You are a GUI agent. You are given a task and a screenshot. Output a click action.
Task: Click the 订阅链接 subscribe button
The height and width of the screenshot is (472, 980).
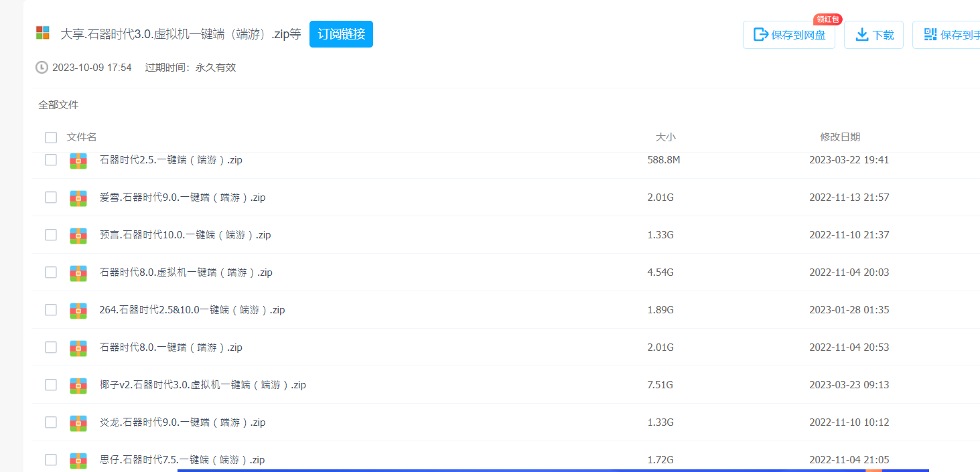(x=341, y=34)
